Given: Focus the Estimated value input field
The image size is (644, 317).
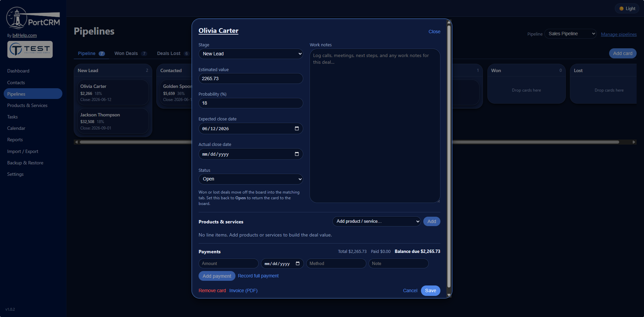Looking at the screenshot, I should (x=251, y=78).
